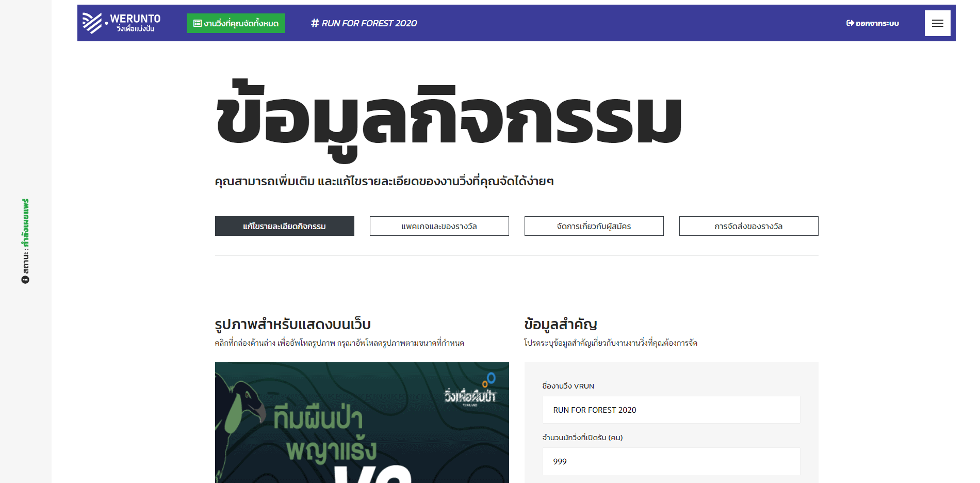
Task: Click the WERUNTO logo
Action: (x=122, y=23)
